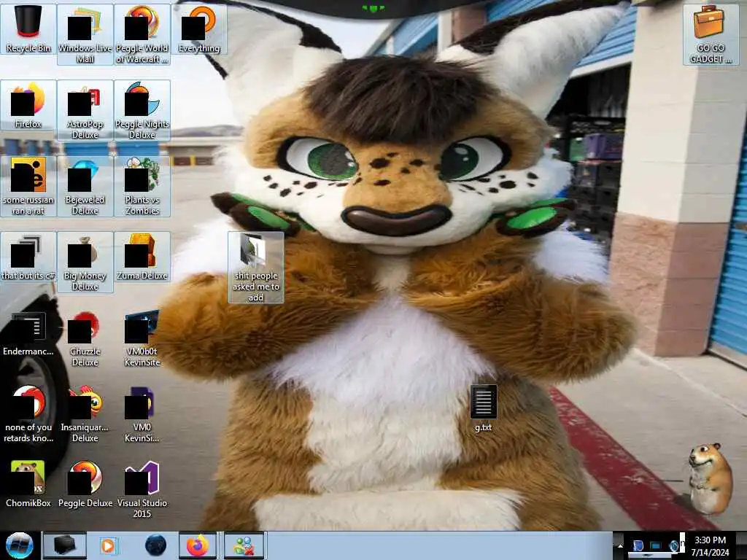This screenshot has height=560, width=747.
Task: Open the Recycle Bin desktop icon
Action: pyautogui.click(x=28, y=29)
